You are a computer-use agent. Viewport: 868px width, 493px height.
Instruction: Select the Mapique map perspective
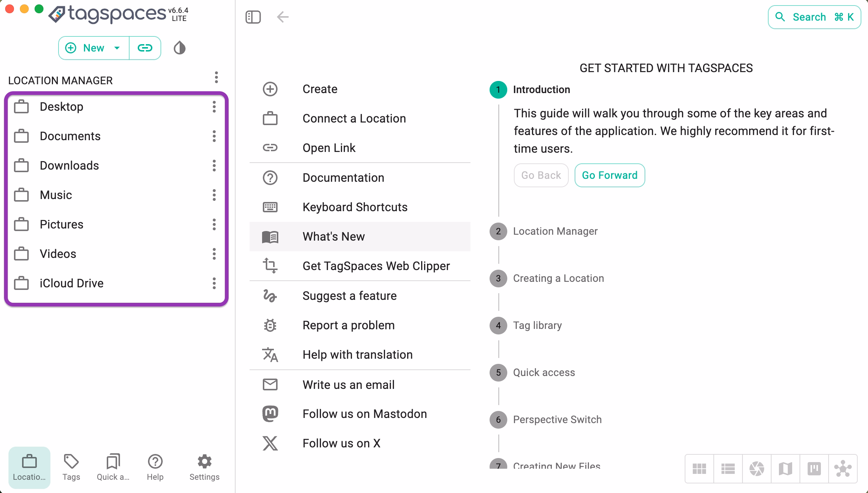(x=785, y=468)
